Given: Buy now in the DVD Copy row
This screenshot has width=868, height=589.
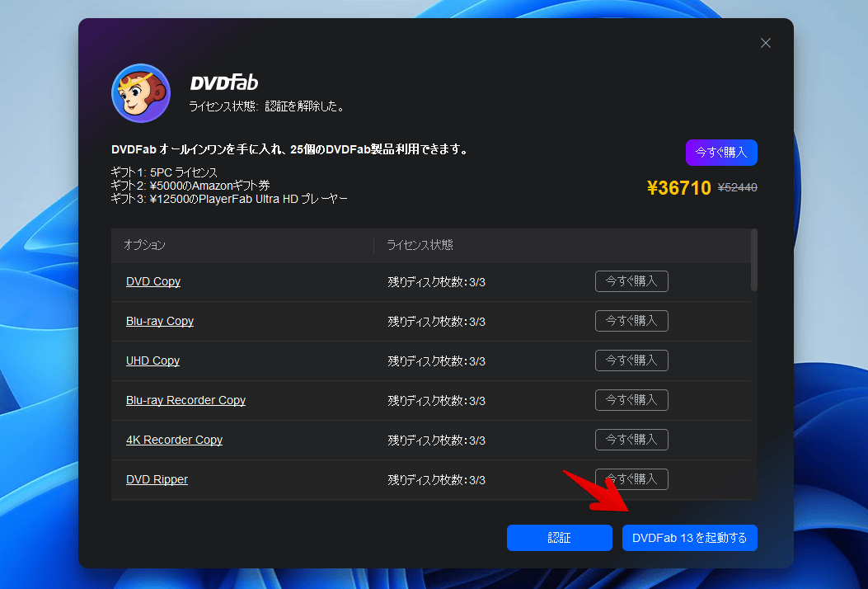Looking at the screenshot, I should pyautogui.click(x=631, y=281).
